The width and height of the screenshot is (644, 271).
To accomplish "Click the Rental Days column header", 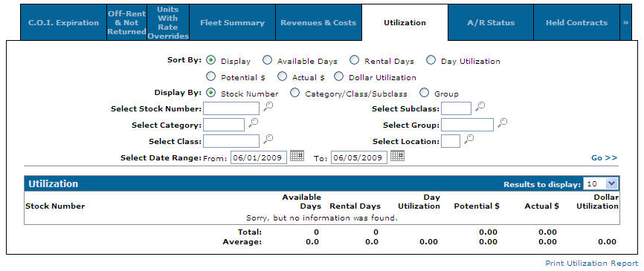I will [355, 206].
